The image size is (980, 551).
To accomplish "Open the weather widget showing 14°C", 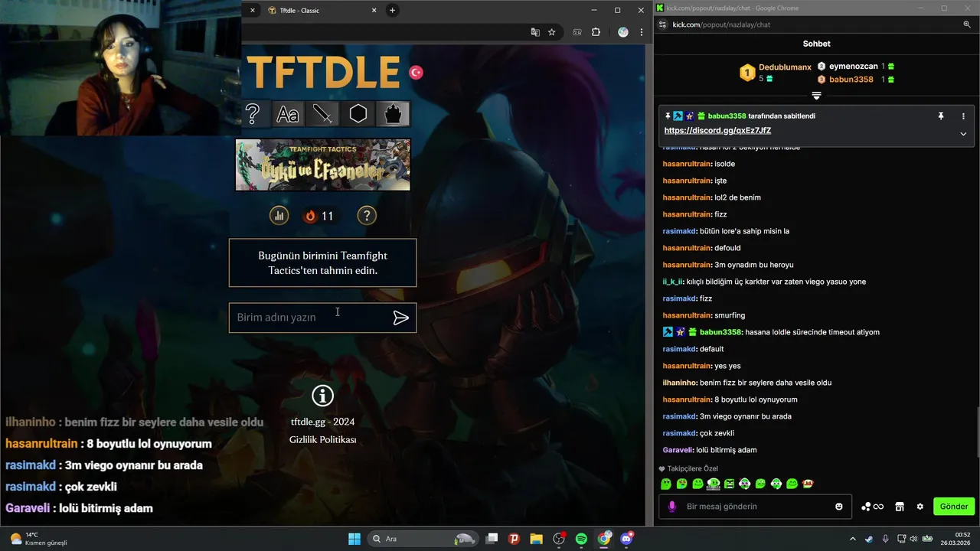I will 38,539.
